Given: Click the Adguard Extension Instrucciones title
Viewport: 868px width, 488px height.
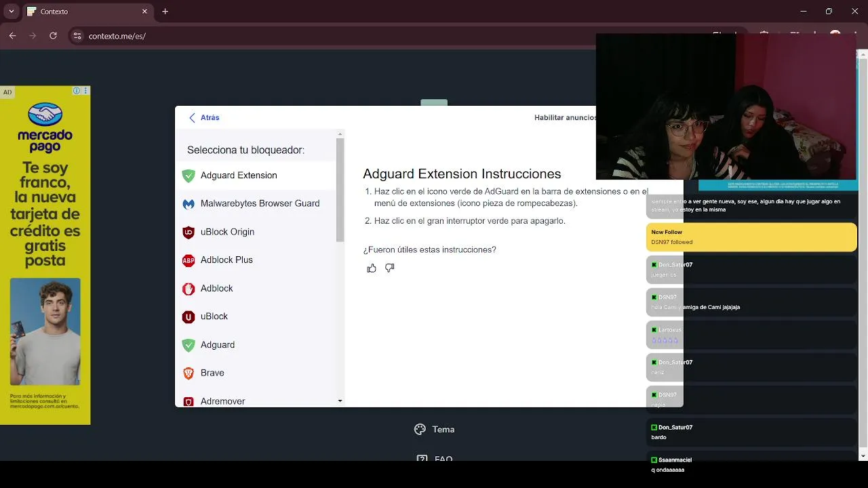Looking at the screenshot, I should coord(462,174).
